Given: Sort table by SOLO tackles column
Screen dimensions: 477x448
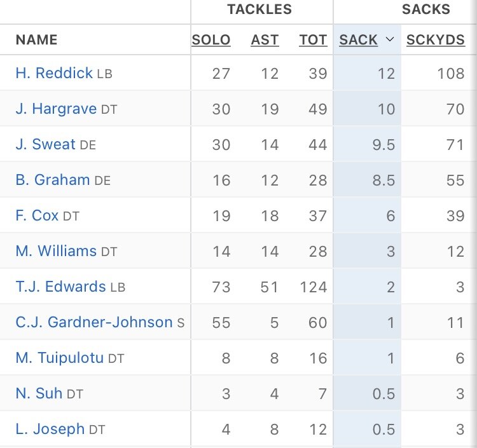Looking at the screenshot, I should 211,40.
